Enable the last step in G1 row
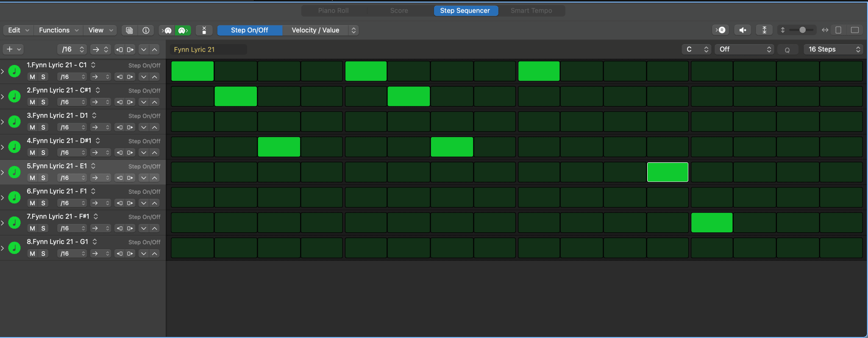The width and height of the screenshot is (868, 338). pyautogui.click(x=841, y=248)
